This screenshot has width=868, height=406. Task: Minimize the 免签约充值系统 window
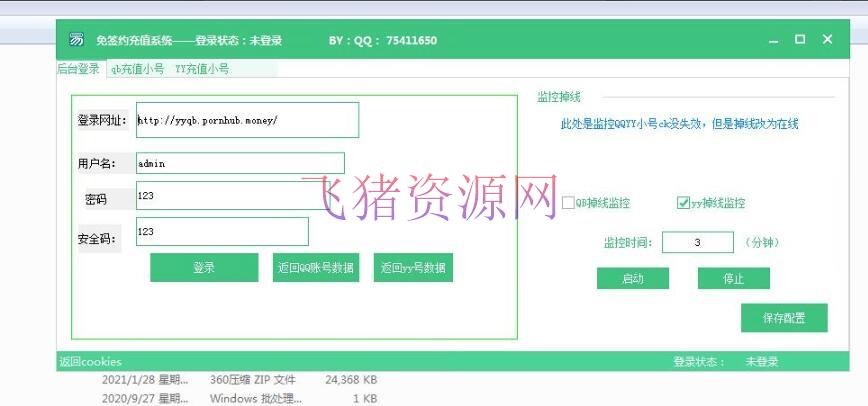pos(773,40)
